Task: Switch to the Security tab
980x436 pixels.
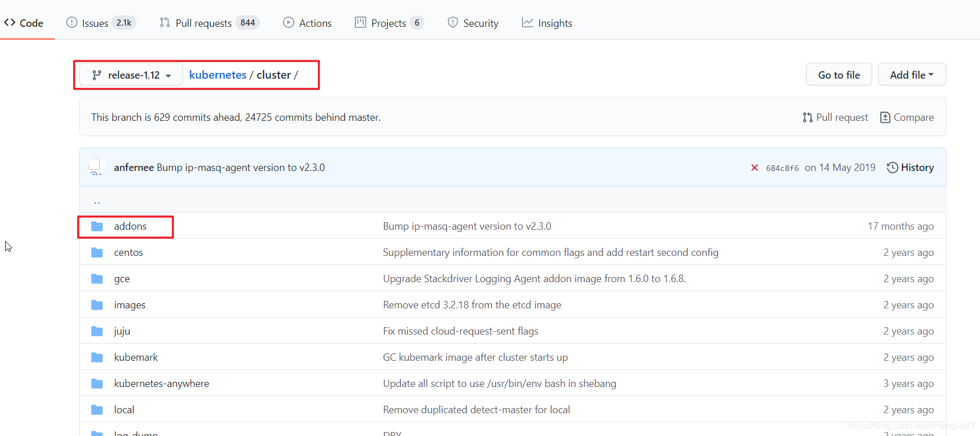Action: click(x=473, y=23)
